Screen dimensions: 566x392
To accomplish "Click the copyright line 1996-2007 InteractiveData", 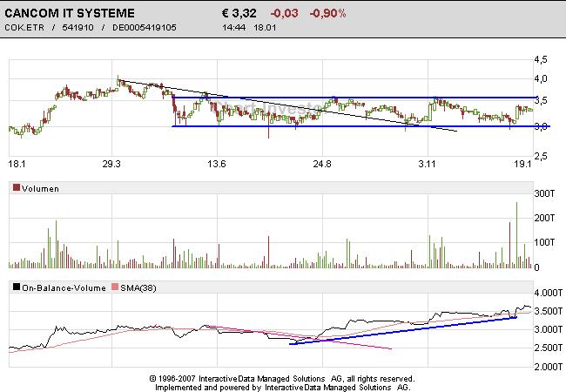I will point(282,379).
